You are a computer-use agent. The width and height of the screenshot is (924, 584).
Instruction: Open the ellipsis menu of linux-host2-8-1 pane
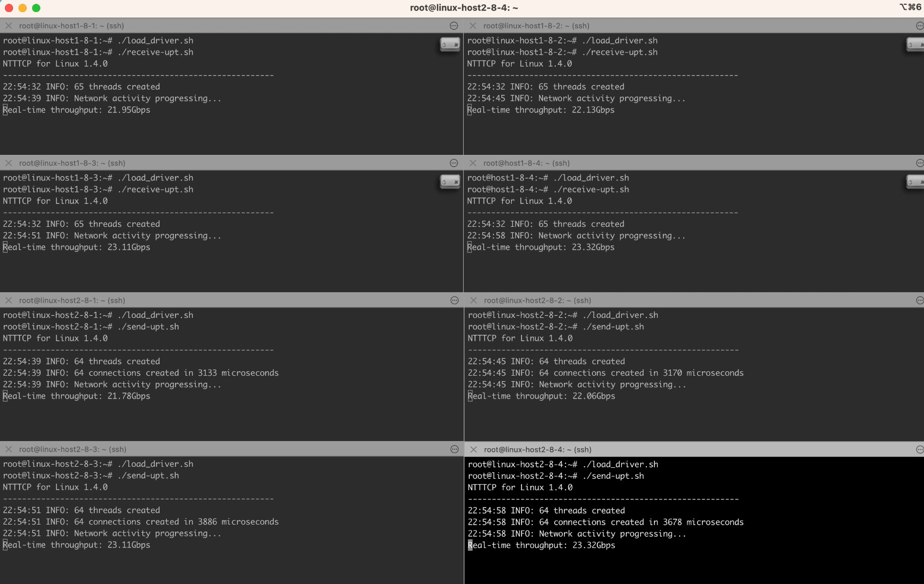[x=454, y=300]
